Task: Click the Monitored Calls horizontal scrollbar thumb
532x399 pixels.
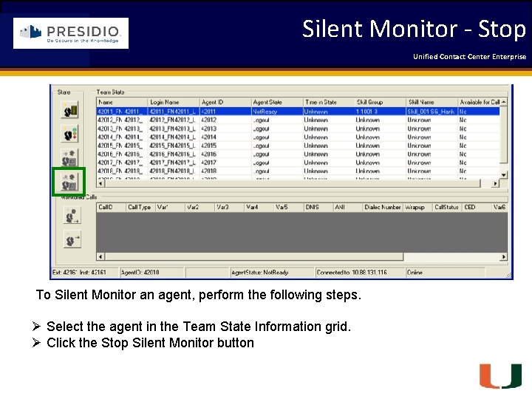Action: (253, 257)
